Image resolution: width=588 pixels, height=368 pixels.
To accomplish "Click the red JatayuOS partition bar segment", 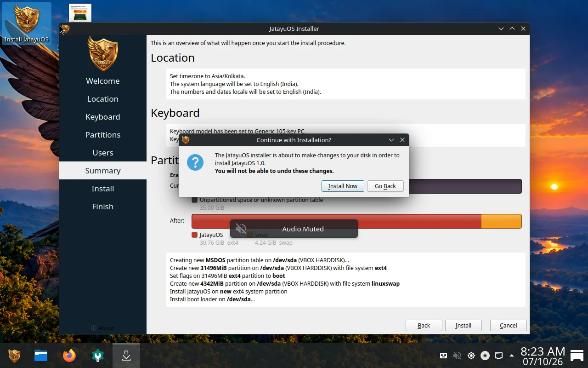I will click(336, 221).
